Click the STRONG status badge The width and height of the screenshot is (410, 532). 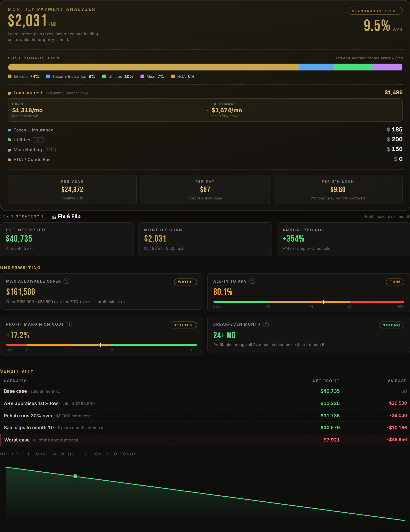391,325
